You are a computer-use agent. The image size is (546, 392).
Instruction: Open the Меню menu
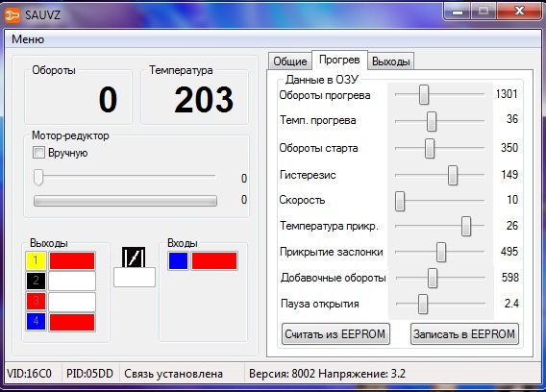(x=28, y=39)
